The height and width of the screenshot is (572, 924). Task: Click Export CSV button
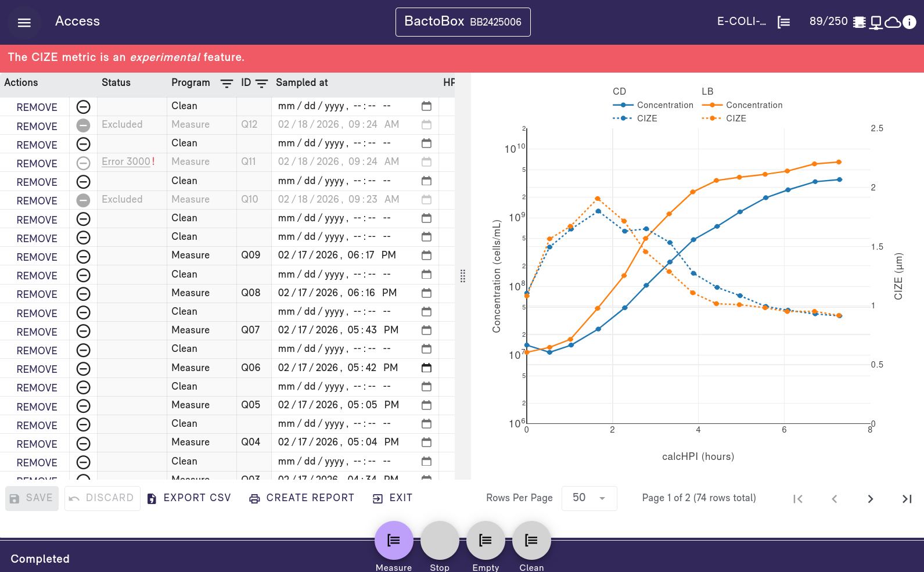click(189, 498)
